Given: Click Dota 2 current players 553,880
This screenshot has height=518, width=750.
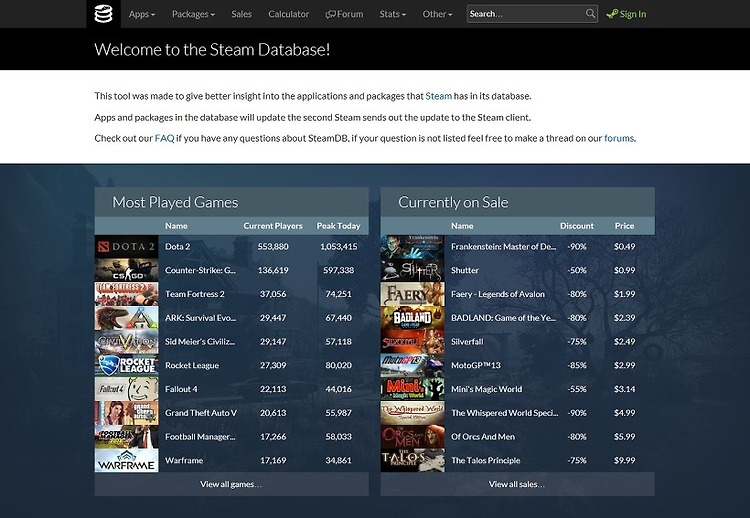Looking at the screenshot, I should click(273, 247).
